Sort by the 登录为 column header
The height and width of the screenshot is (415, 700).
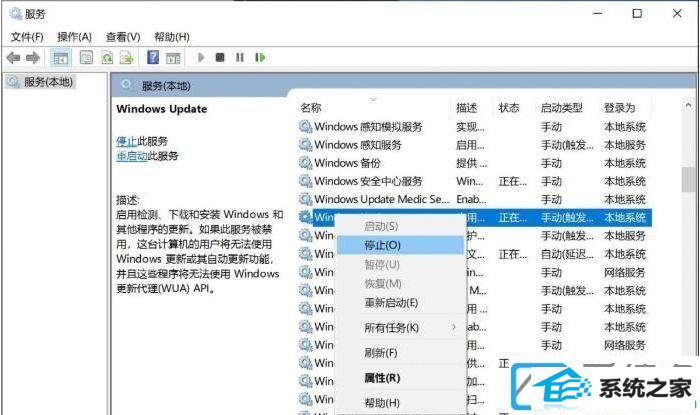[619, 108]
